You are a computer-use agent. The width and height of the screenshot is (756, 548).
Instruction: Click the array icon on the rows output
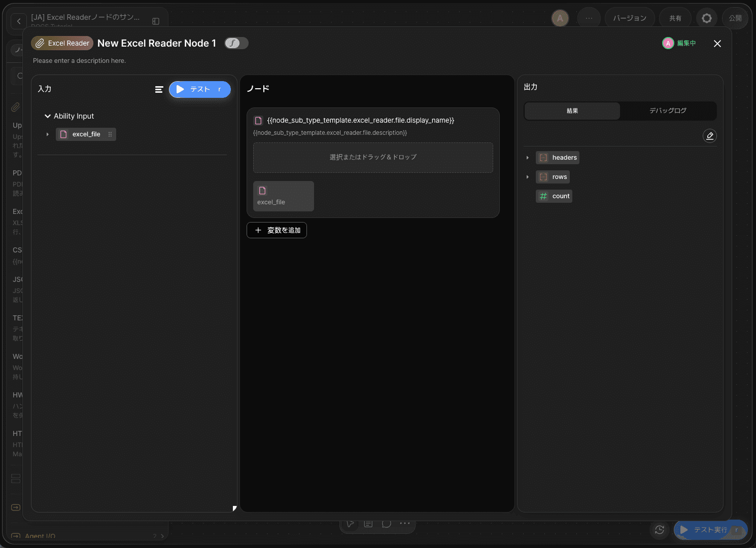pyautogui.click(x=543, y=177)
